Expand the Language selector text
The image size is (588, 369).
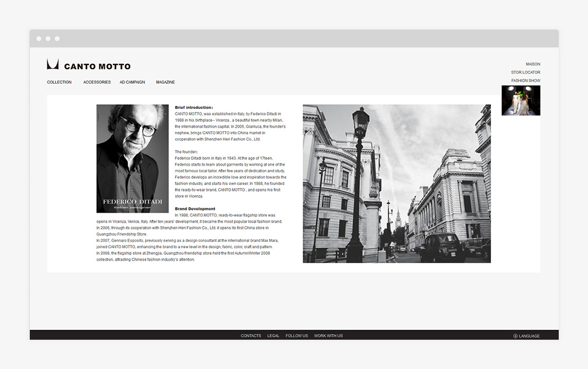(529, 336)
